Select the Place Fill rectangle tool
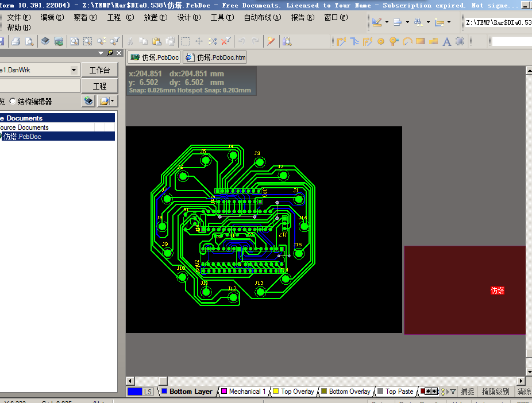This screenshot has width=532, height=403. coord(421,41)
